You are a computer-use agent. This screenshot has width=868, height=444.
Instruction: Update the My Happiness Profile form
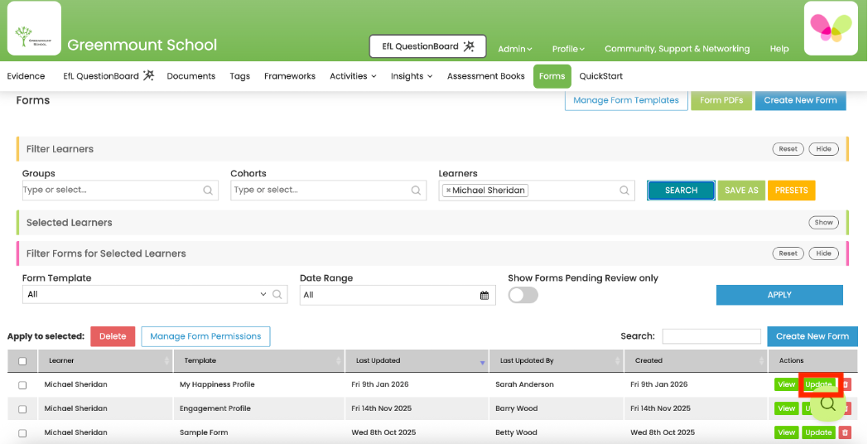coord(819,384)
